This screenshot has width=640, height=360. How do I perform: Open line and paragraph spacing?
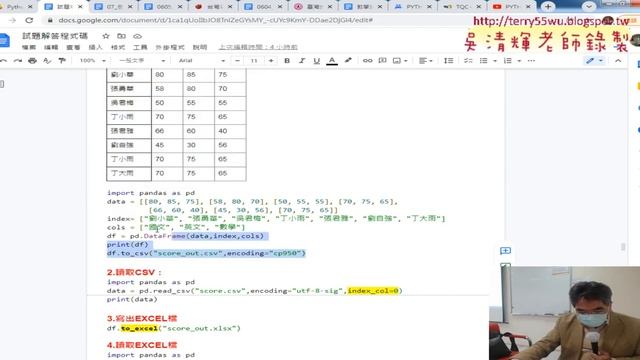(x=449, y=61)
